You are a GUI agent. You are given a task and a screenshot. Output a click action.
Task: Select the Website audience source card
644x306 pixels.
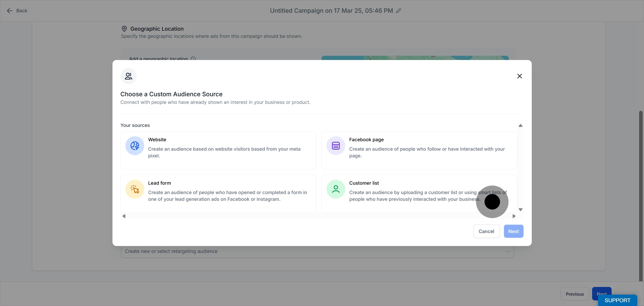click(x=218, y=150)
